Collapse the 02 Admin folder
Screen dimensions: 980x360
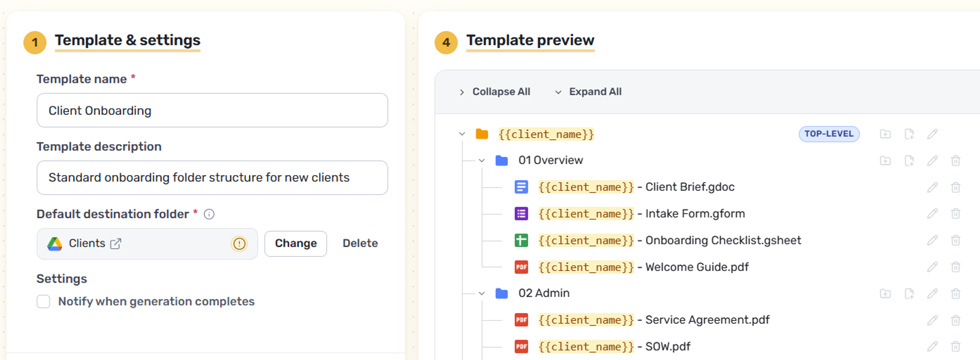click(482, 293)
